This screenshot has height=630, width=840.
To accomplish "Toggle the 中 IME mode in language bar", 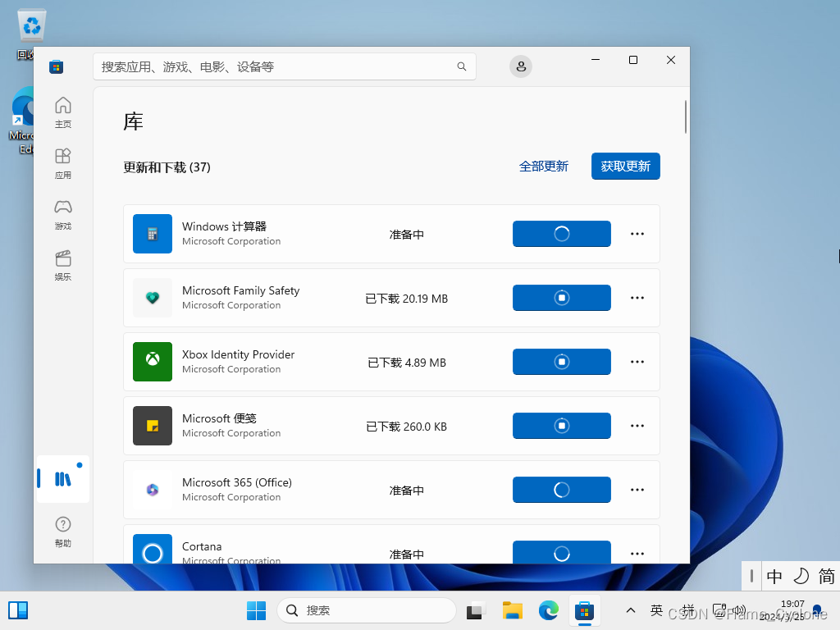I will [774, 577].
